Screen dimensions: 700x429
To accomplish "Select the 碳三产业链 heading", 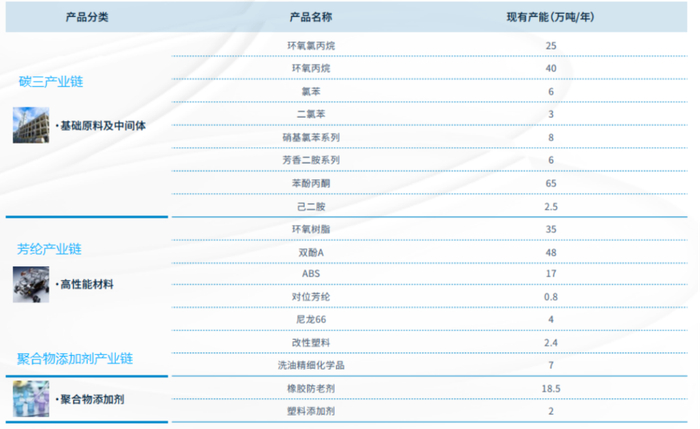I will 51,82.
